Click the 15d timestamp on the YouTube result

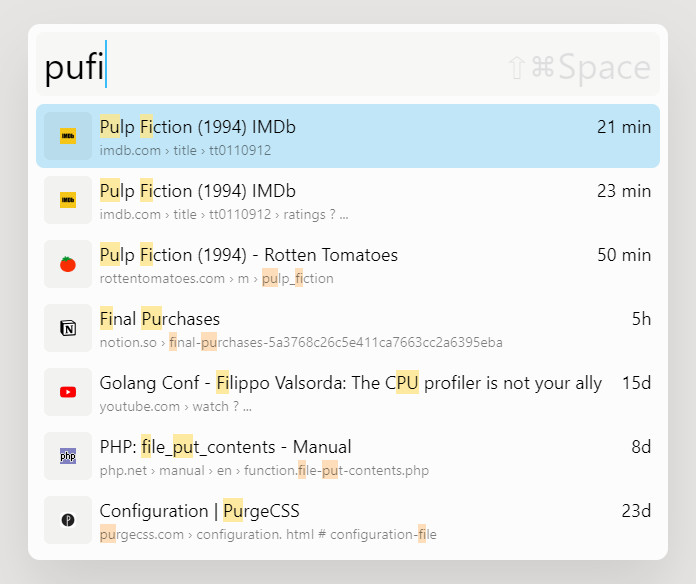tap(636, 383)
